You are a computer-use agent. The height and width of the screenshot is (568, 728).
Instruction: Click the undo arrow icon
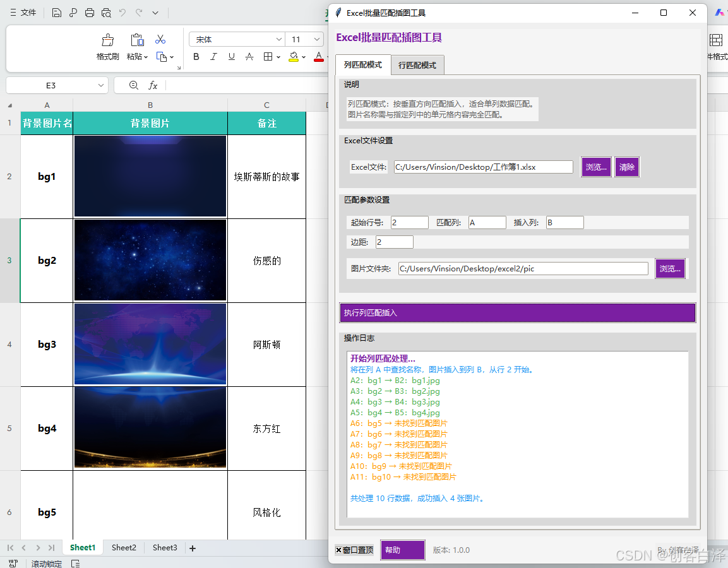[x=122, y=13]
